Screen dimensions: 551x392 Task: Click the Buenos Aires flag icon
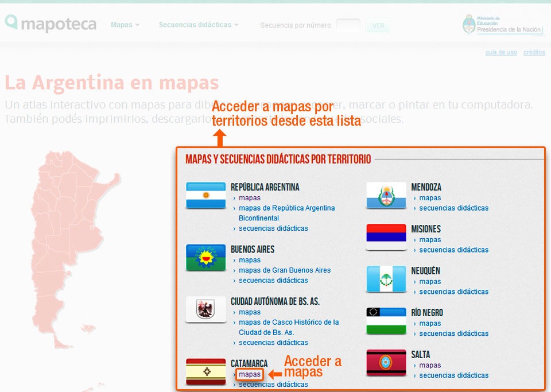pos(205,258)
